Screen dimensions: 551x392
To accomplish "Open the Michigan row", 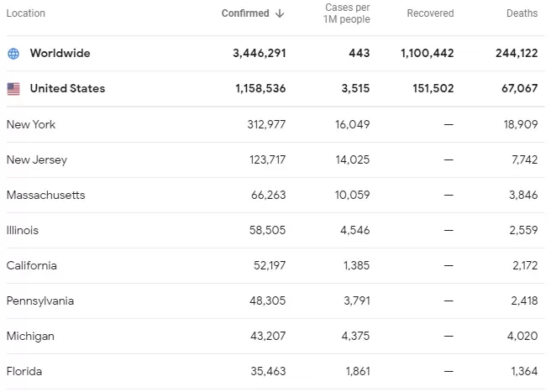I will 275,336.
